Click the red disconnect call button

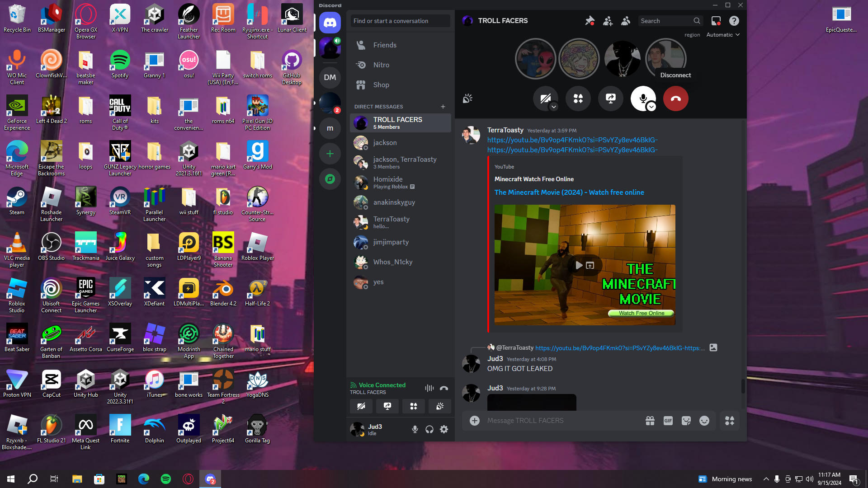click(x=675, y=99)
